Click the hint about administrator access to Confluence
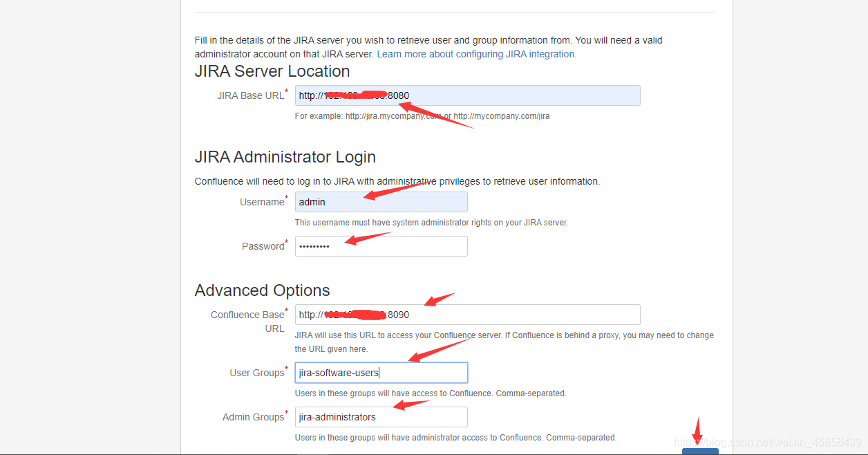The height and width of the screenshot is (455, 868). coord(456,438)
